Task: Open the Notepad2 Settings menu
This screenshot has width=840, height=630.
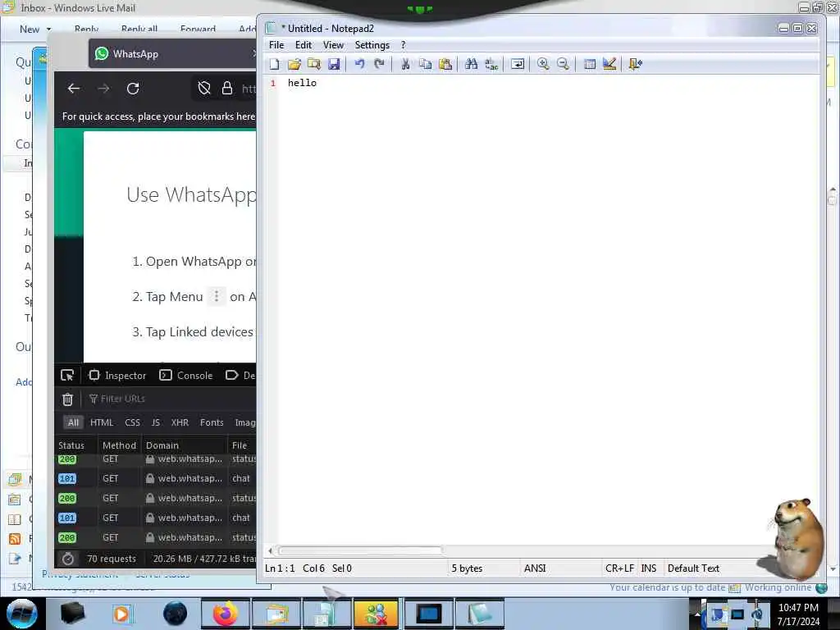Action: pyautogui.click(x=372, y=45)
